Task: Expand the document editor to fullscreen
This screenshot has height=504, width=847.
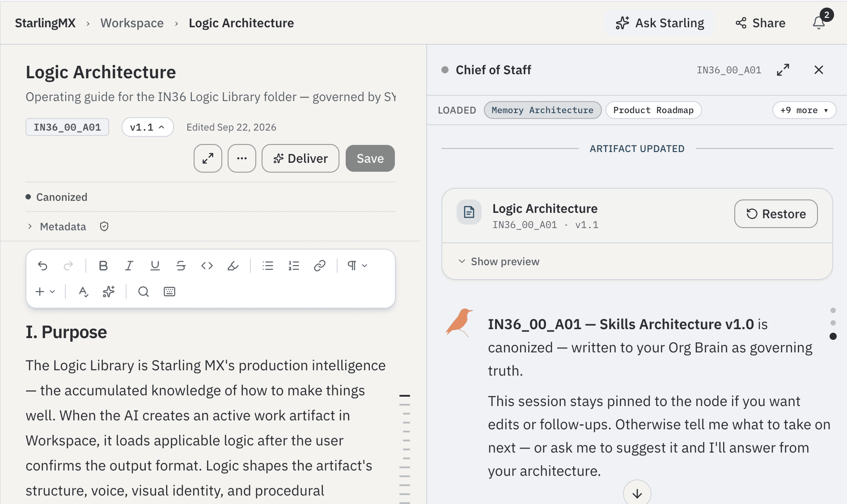Action: [208, 158]
